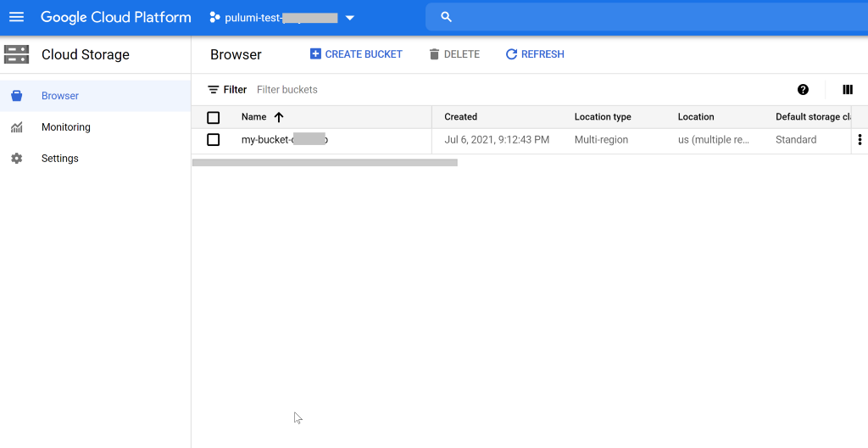Focus the top search bar field
868x448 pixels.
(647, 17)
